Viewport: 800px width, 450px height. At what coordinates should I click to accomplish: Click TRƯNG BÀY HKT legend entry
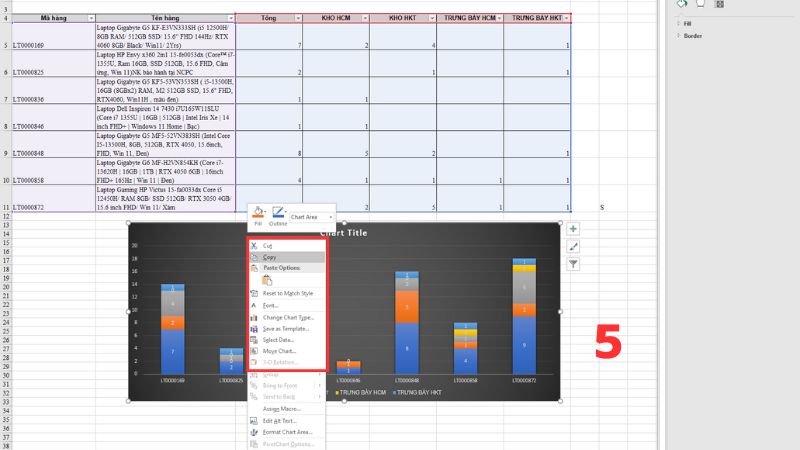tap(416, 392)
